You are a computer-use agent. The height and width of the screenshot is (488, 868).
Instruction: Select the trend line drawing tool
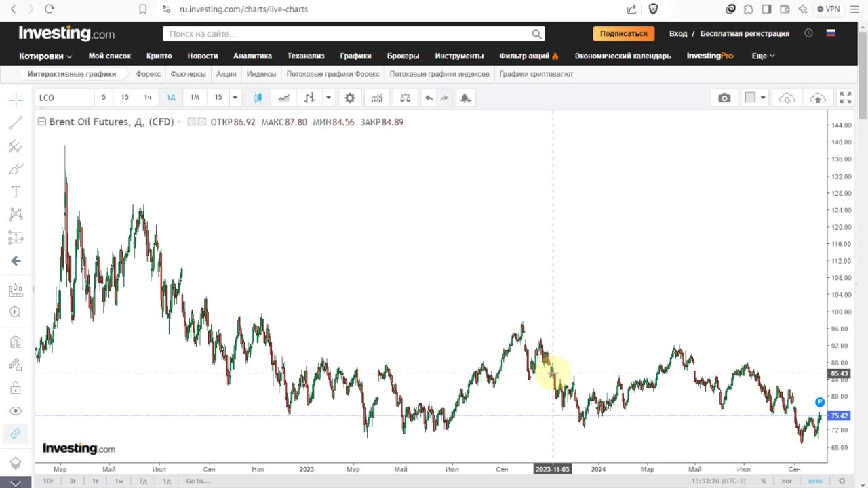coord(16,123)
